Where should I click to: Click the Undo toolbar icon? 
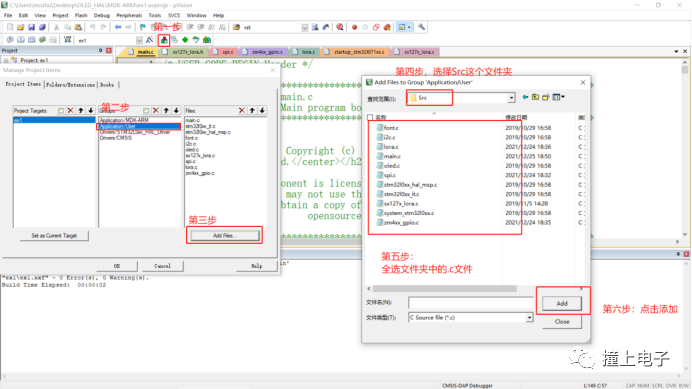click(92, 27)
